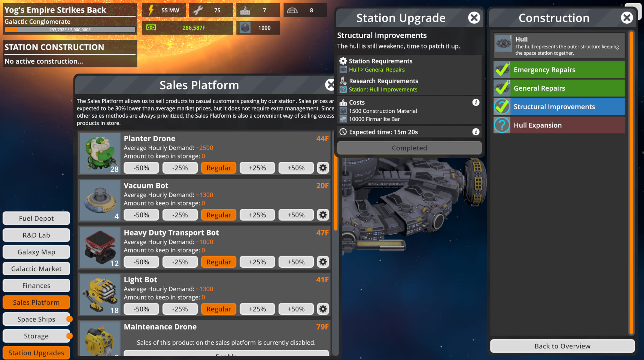Open the Galactic Market menu
This screenshot has width=644, height=360.
36,269
